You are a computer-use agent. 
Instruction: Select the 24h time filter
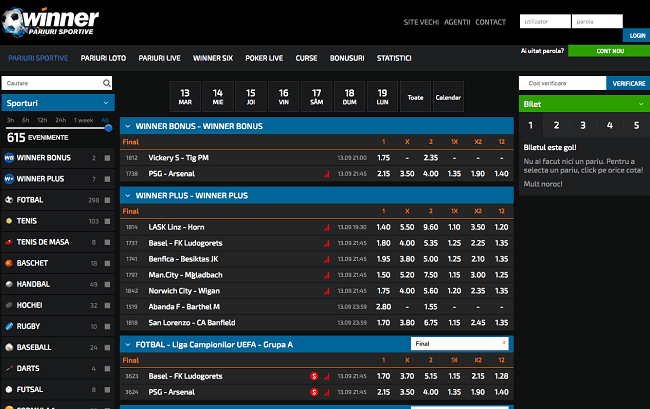click(x=62, y=120)
